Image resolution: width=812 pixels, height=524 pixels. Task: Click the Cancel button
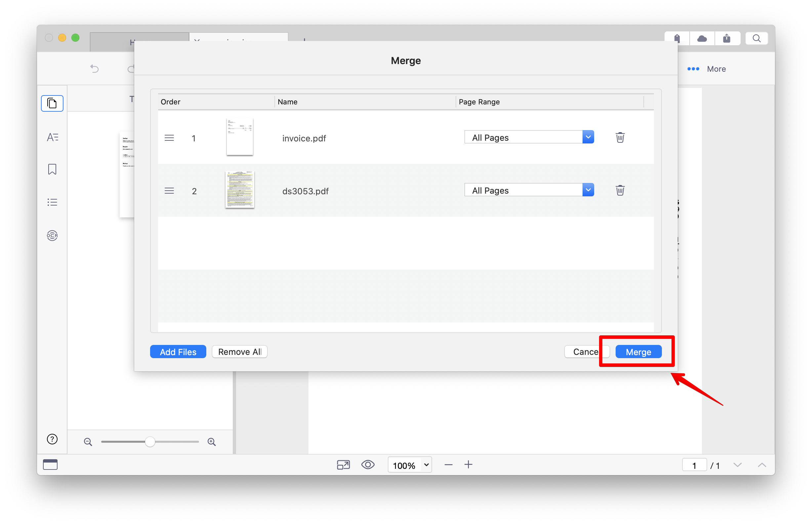tap(587, 352)
